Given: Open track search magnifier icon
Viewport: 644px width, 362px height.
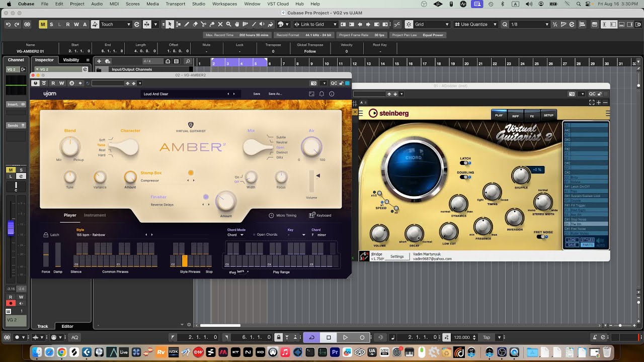Looking at the screenshot, I should [x=188, y=61].
